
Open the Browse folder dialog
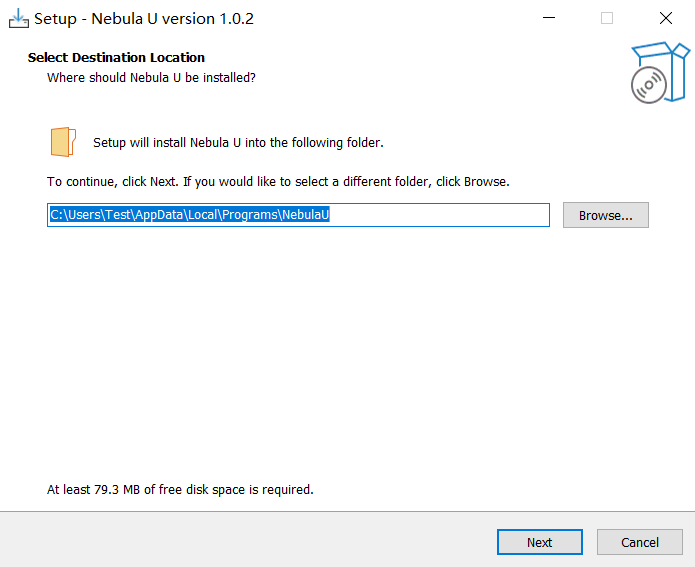point(605,215)
